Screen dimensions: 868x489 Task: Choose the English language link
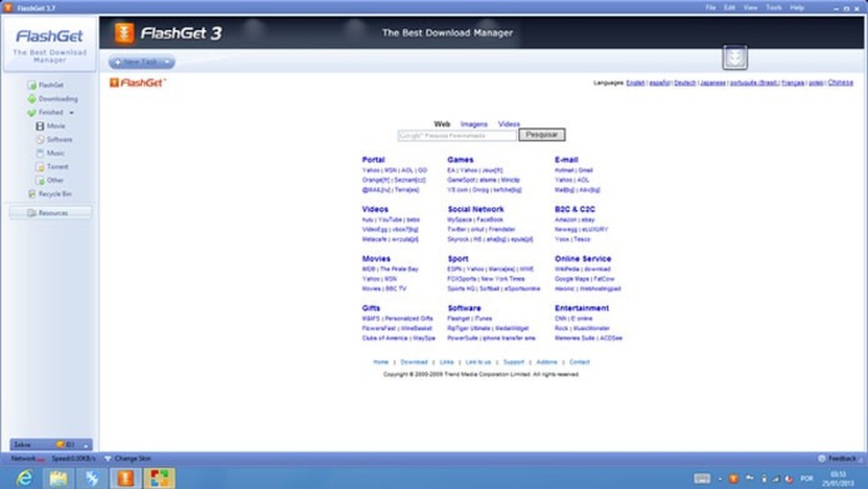[x=635, y=83]
